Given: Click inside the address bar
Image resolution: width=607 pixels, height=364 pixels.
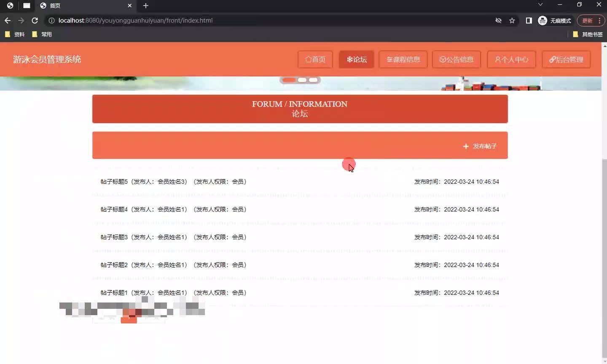Looking at the screenshot, I should coord(169,20).
